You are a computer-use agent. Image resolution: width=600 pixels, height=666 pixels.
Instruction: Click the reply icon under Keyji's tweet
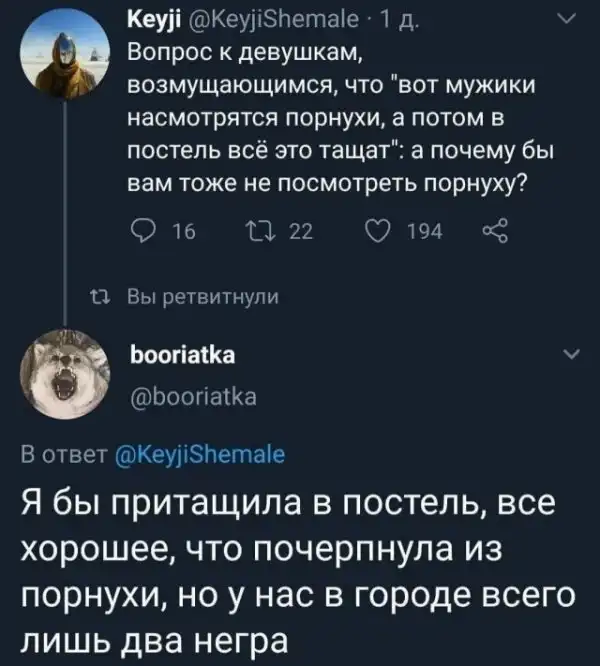coord(142,233)
